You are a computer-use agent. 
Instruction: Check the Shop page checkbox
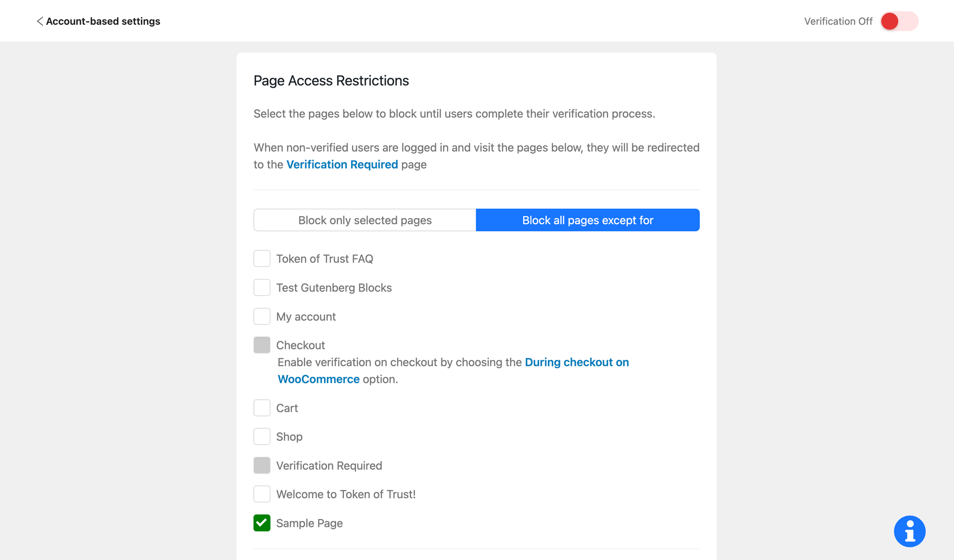coord(262,436)
